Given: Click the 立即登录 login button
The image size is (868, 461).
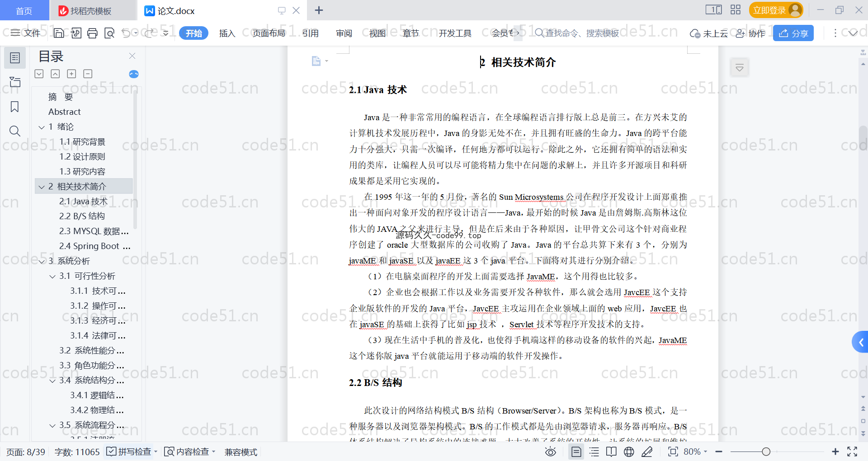Looking at the screenshot, I should (776, 10).
